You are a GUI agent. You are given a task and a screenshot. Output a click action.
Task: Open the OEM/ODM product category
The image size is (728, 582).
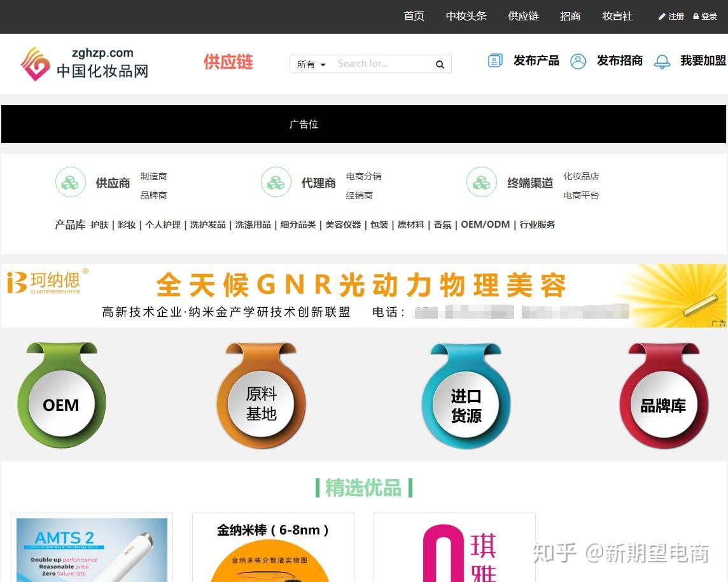tap(485, 225)
